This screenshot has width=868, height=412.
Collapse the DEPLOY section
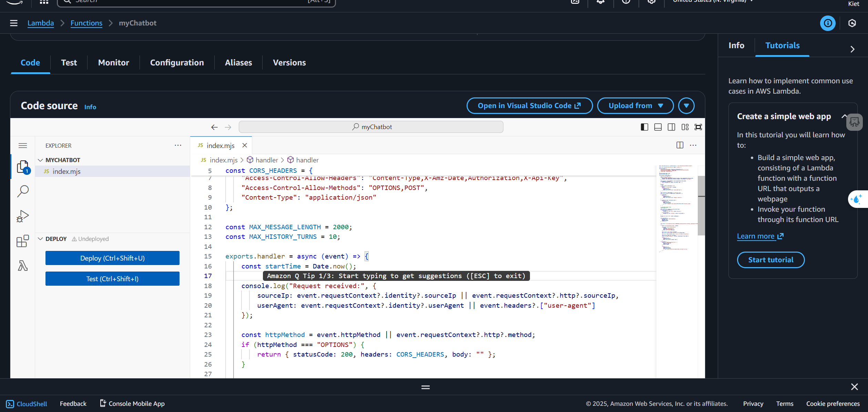tap(40, 239)
